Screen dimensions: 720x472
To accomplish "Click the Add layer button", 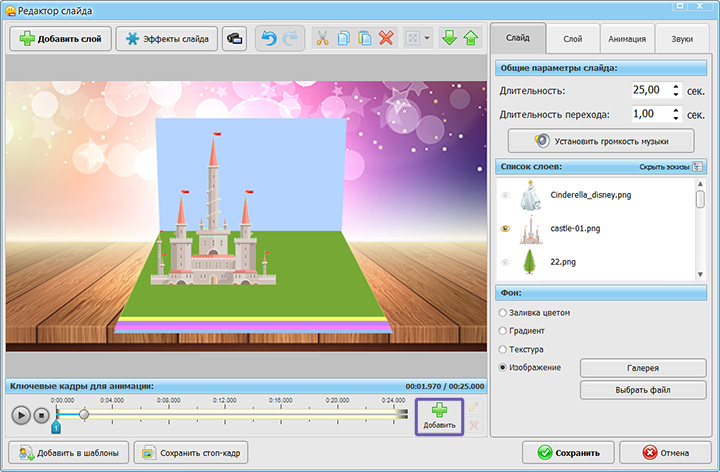I will point(61,39).
